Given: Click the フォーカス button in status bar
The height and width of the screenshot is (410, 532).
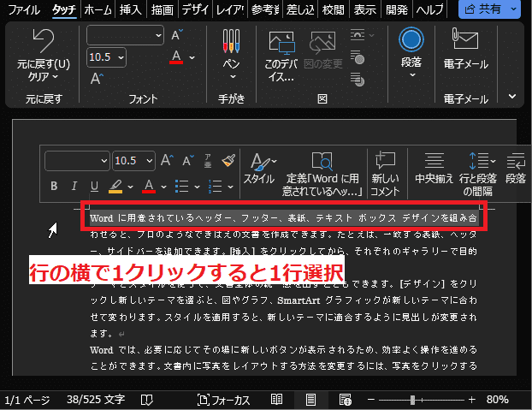Looking at the screenshot, I should point(222,400).
